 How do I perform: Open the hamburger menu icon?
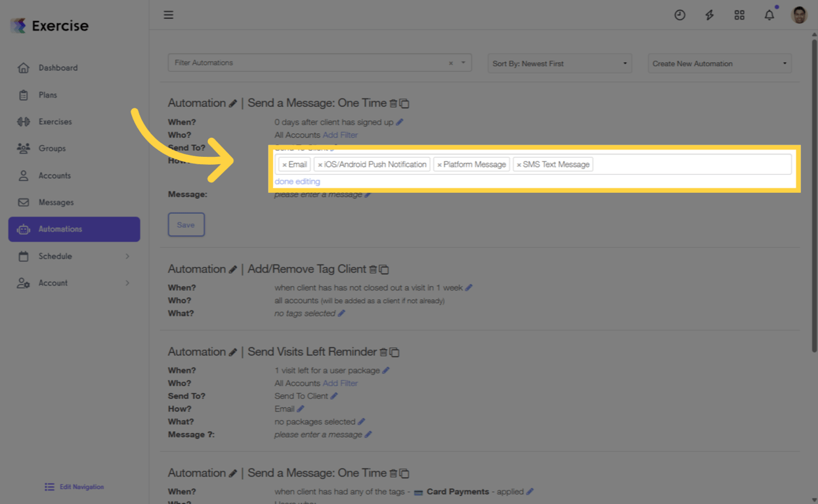coord(169,14)
